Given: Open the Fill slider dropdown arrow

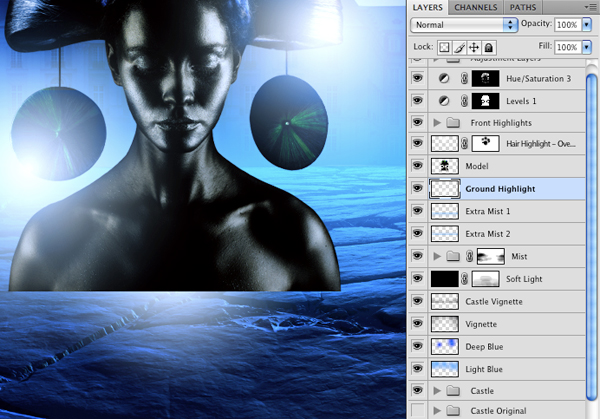Looking at the screenshot, I should click(x=587, y=47).
